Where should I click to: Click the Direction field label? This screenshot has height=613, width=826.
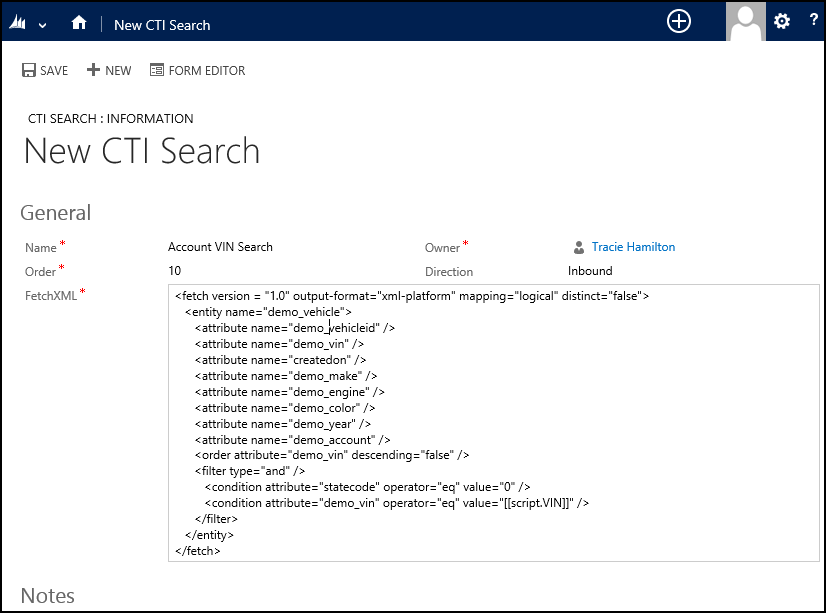pyautogui.click(x=449, y=272)
